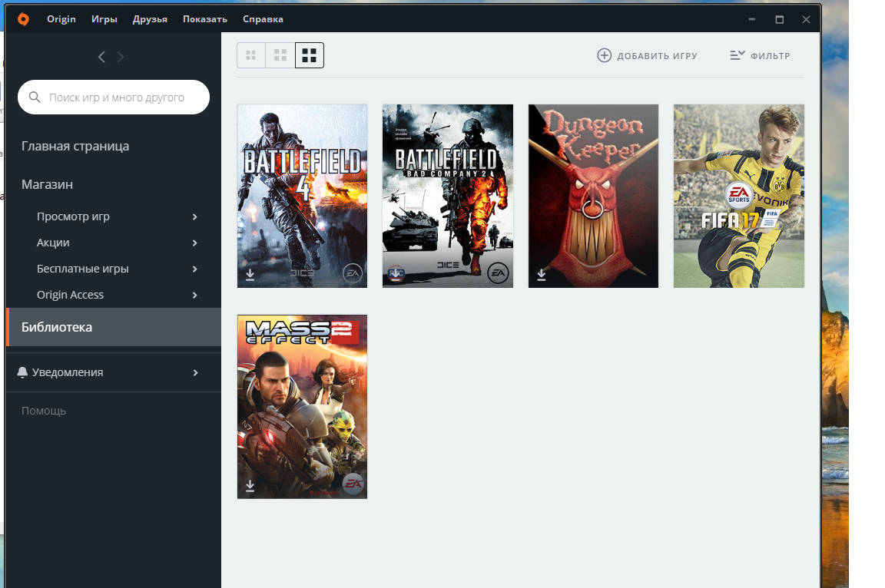Screen dimensions: 885x588
Task: Open the Origin menu
Action: 61,19
